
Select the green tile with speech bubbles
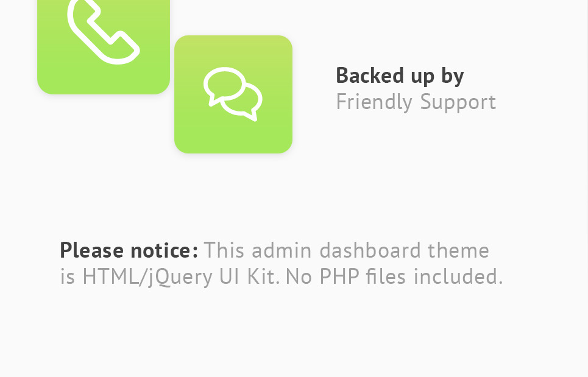point(233,94)
